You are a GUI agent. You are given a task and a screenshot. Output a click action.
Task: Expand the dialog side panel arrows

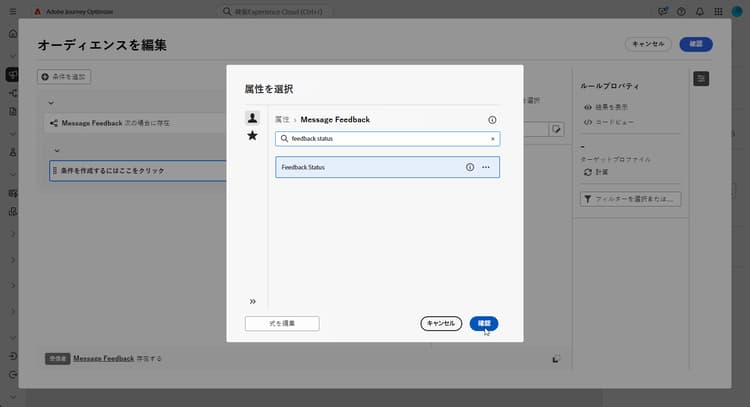coord(253,301)
